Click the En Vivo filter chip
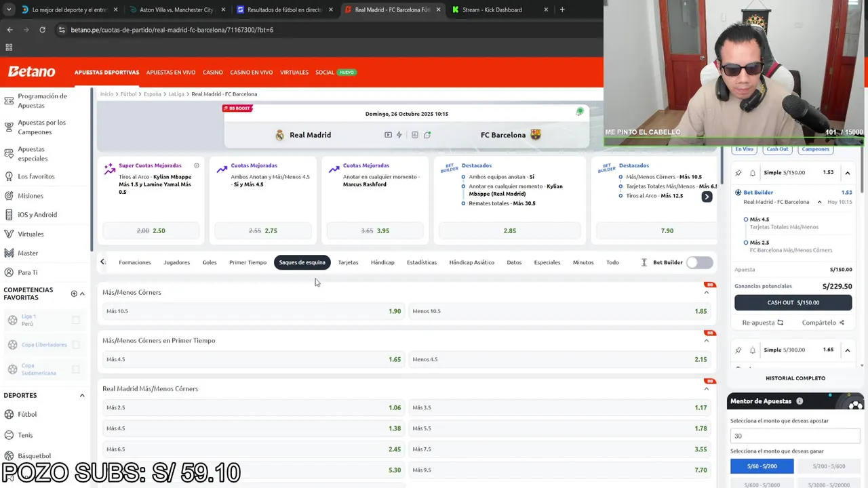This screenshot has height=488, width=868. (x=744, y=149)
